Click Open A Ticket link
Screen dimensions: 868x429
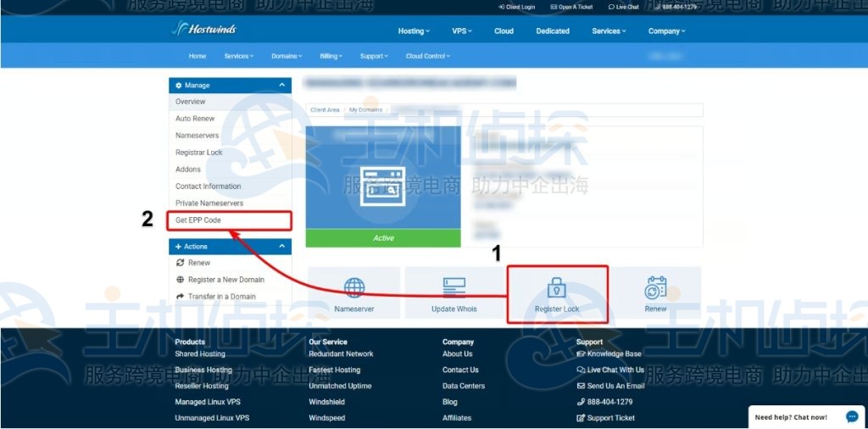click(572, 7)
